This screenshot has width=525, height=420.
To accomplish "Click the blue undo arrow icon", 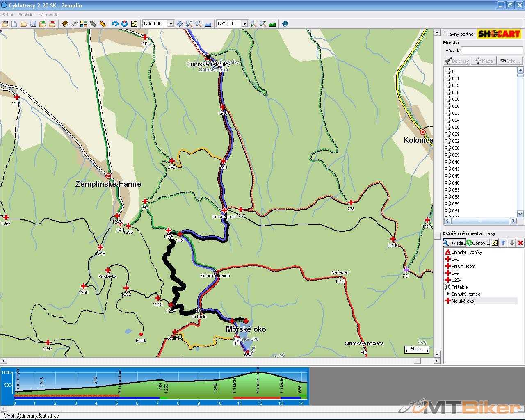I will [x=115, y=24].
